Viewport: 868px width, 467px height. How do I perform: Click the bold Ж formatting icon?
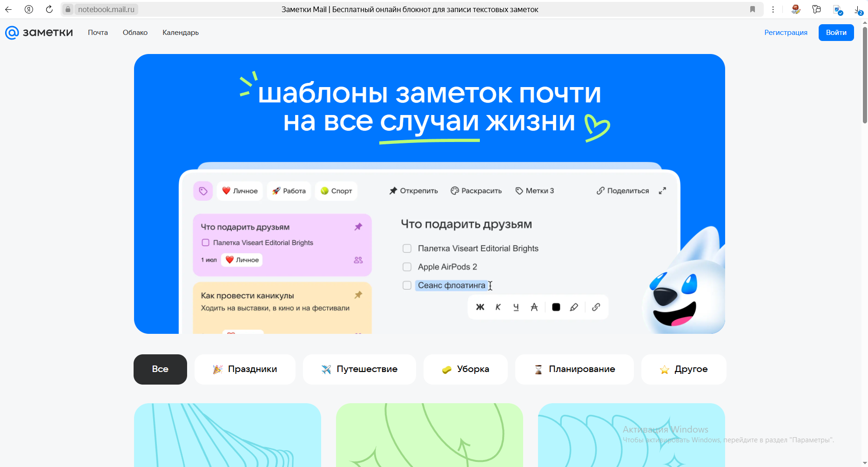pyautogui.click(x=480, y=307)
